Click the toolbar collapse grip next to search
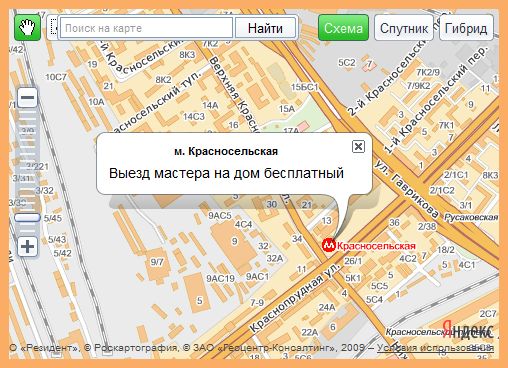 tap(53, 28)
